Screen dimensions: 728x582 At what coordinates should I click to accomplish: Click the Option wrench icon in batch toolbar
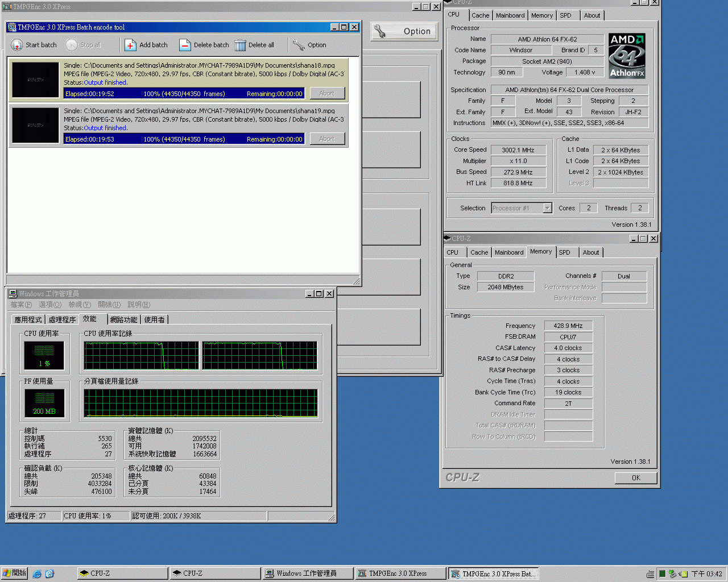click(299, 45)
